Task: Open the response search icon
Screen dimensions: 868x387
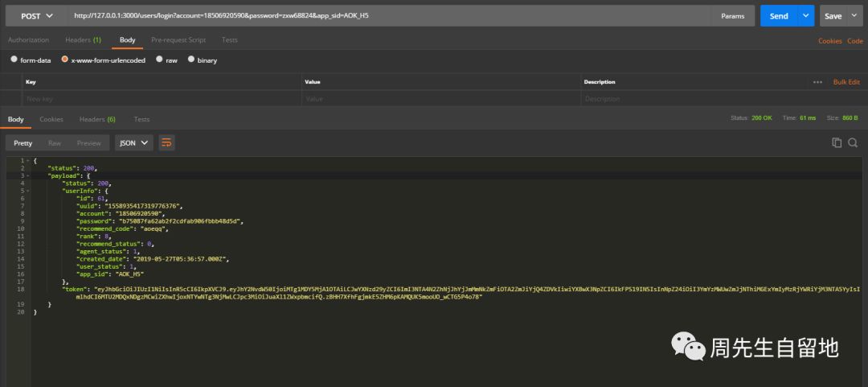Action: [x=853, y=142]
